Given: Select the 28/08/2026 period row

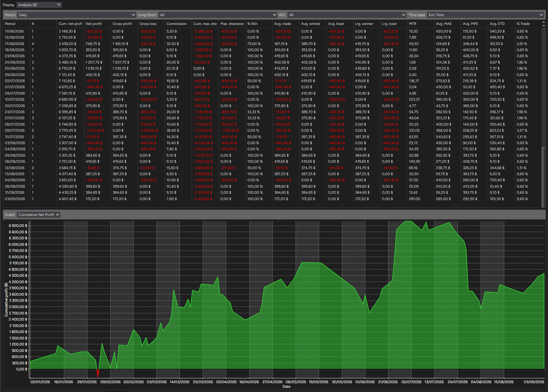Looking at the screenshot, I should click(272, 186).
